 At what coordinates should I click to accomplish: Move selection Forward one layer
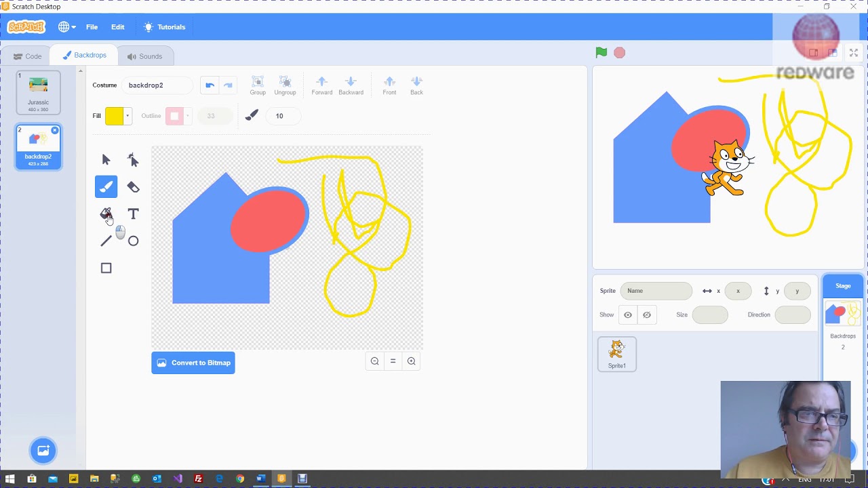coord(322,85)
